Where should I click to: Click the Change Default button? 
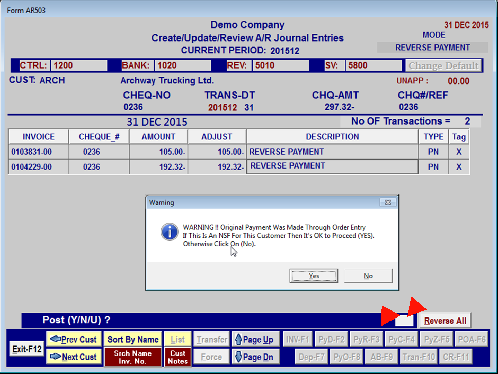pos(444,66)
